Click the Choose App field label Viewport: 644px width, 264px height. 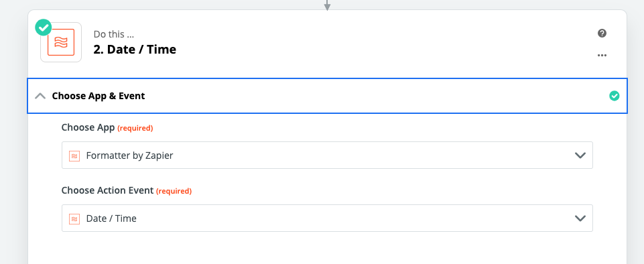[x=88, y=128]
